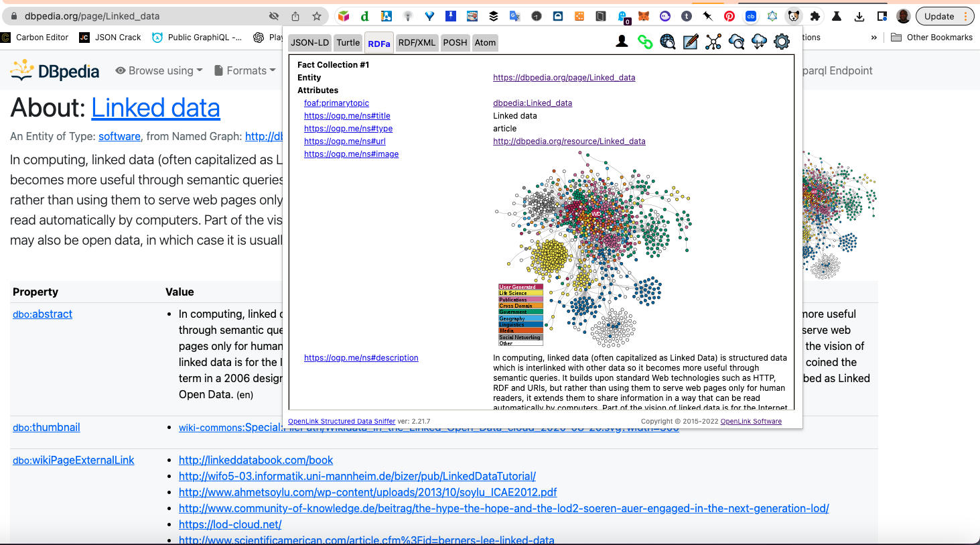This screenshot has width=980, height=545.
Task: Click the cloud download icon
Action: click(x=759, y=42)
